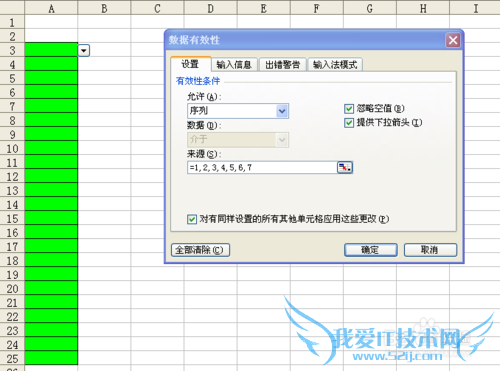Click the 全部清除 button
Screen dimensions: 500x371
click(x=200, y=250)
